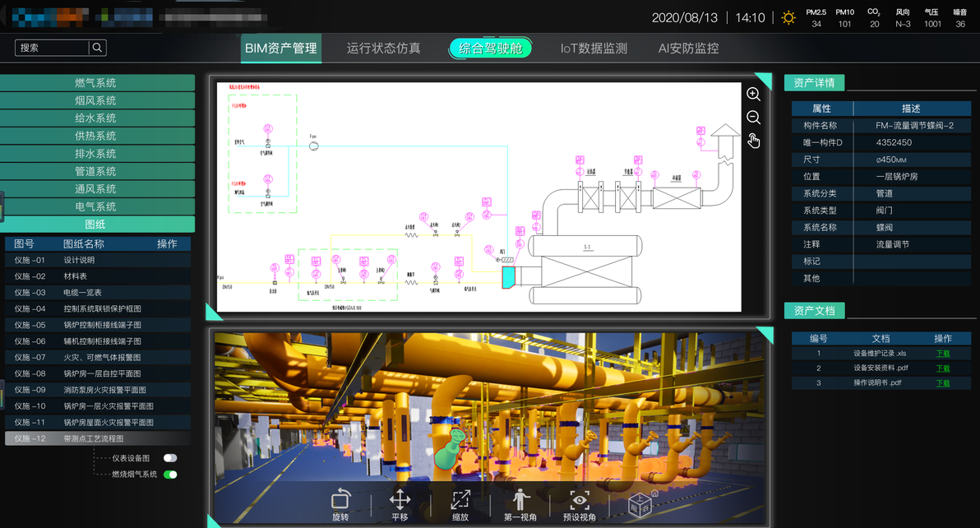The height and width of the screenshot is (528, 980).
Task: Click the zoom out magnifier icon
Action: point(754,118)
